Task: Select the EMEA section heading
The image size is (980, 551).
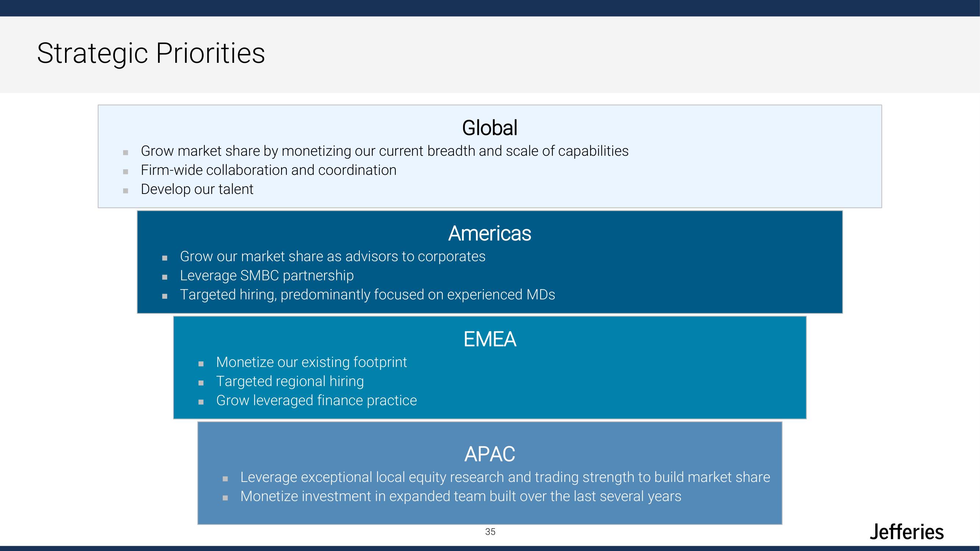Action: click(489, 339)
